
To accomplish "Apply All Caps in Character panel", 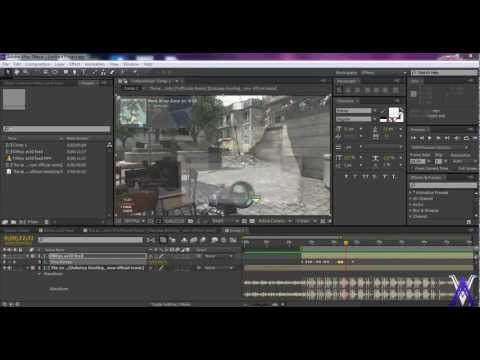I will 365,177.
